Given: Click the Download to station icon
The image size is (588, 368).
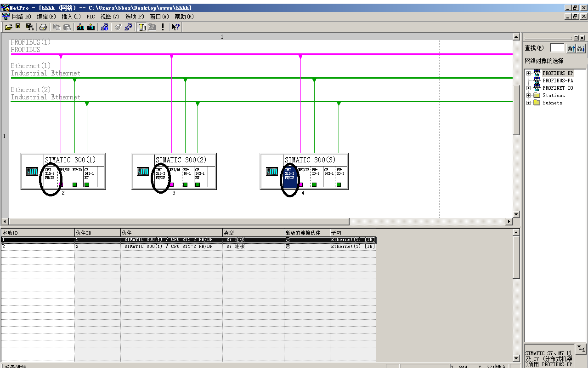Looking at the screenshot, I should (x=80, y=27).
